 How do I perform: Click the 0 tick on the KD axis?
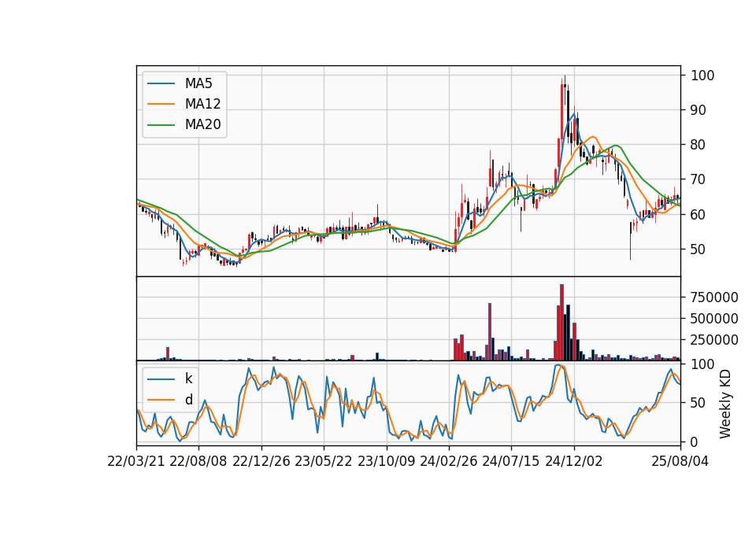(x=694, y=441)
